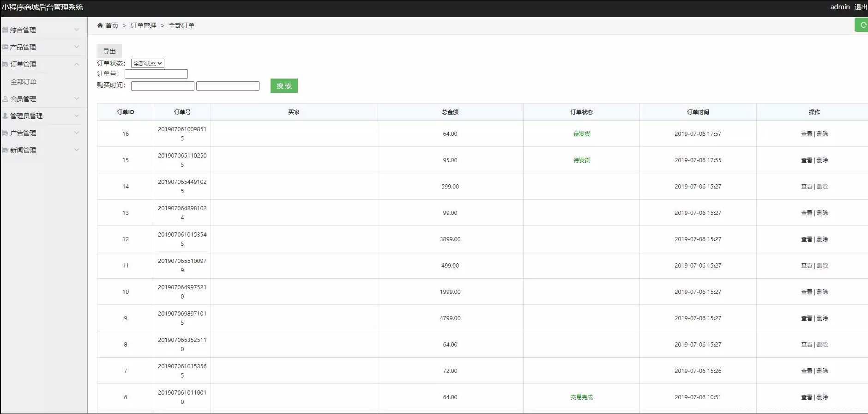Click the 订单ID column header
This screenshot has height=414, width=868.
pos(126,112)
